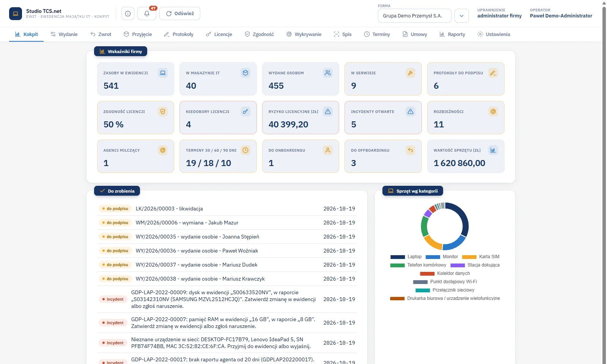
Task: Click chart icon on Wartość sprzętu card
Action: click(493, 150)
